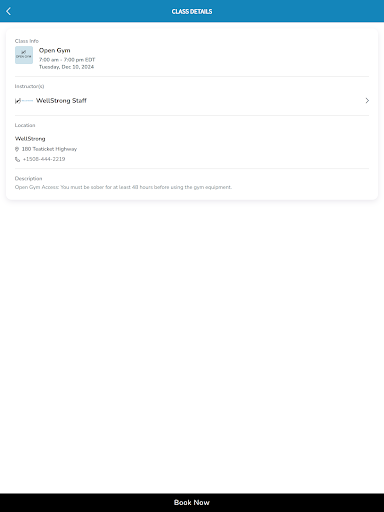Tap the Location section label
The height and width of the screenshot is (512, 384).
coord(25,125)
